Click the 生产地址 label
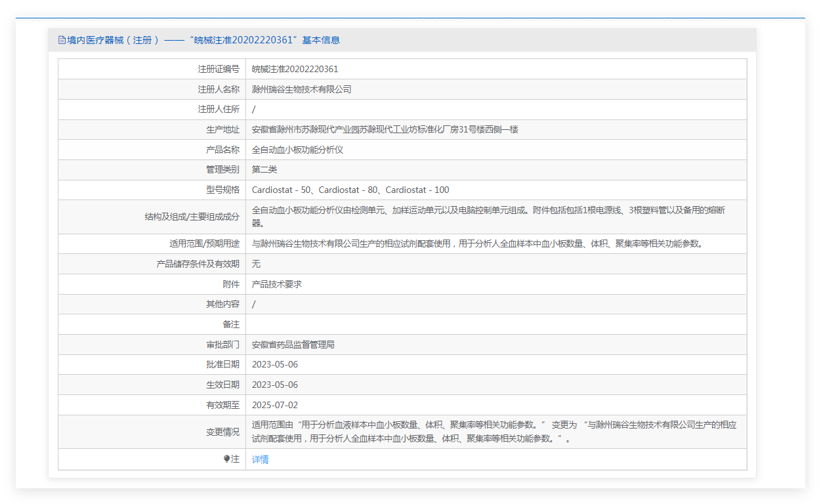Screen dimensions: 821x504 click(223, 129)
